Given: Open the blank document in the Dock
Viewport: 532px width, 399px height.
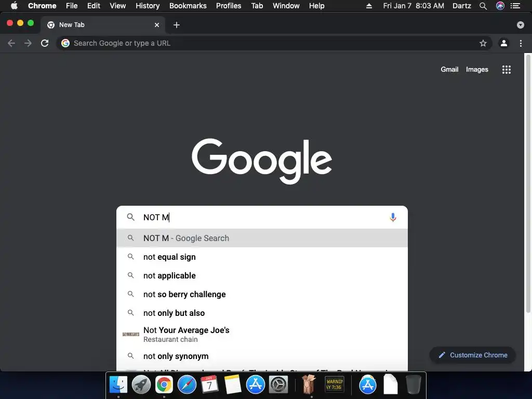Looking at the screenshot, I should pyautogui.click(x=391, y=384).
